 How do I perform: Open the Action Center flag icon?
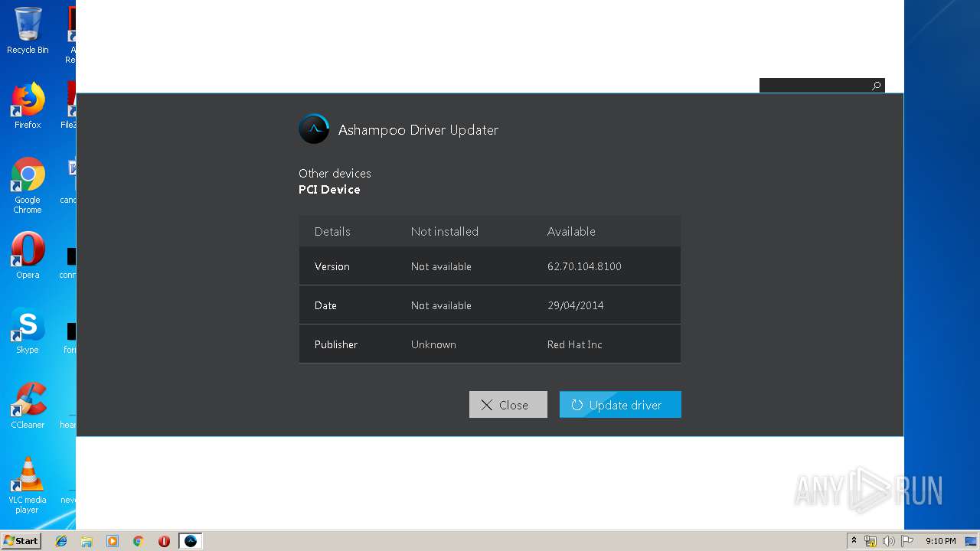pos(907,541)
